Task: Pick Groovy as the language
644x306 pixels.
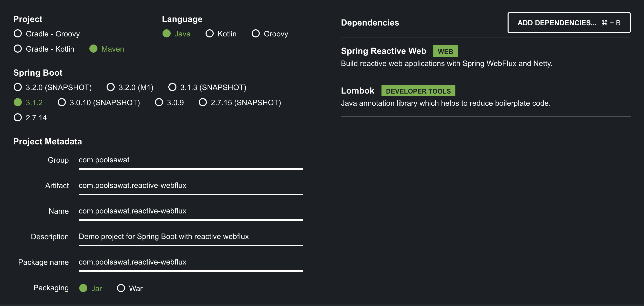Action: (270, 34)
